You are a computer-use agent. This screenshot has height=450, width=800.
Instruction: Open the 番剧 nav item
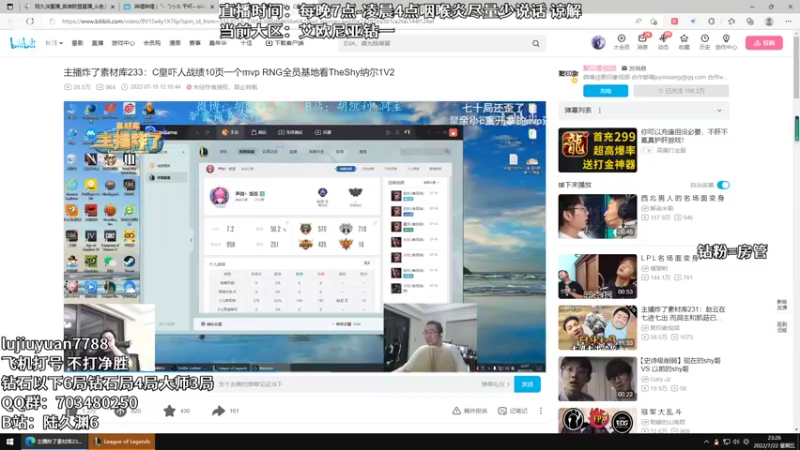coord(77,43)
